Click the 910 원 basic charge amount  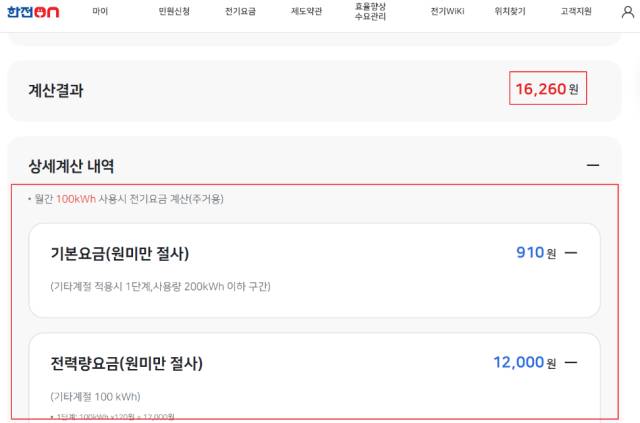[x=535, y=253]
